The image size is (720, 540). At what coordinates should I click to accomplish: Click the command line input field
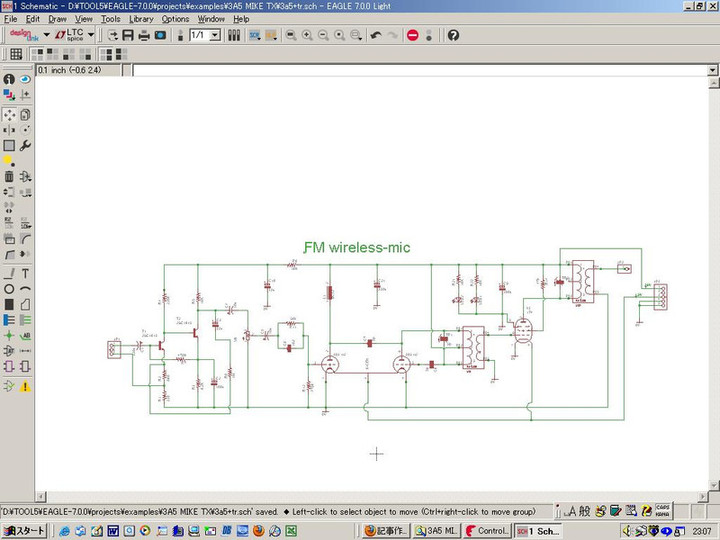pos(420,70)
